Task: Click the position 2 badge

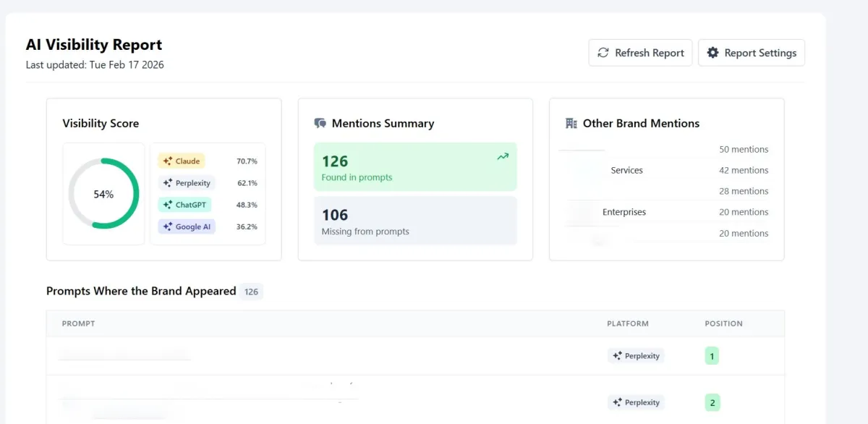Action: [x=712, y=402]
